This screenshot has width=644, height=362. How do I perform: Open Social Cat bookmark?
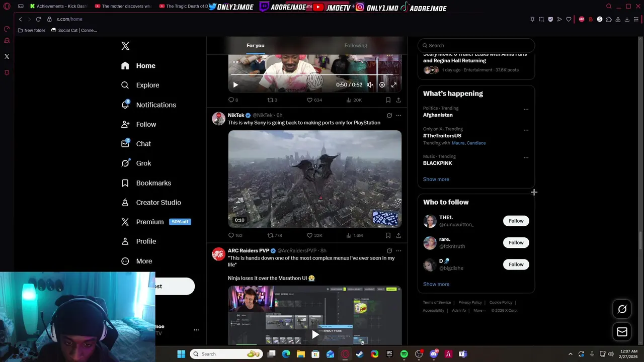[x=73, y=30]
